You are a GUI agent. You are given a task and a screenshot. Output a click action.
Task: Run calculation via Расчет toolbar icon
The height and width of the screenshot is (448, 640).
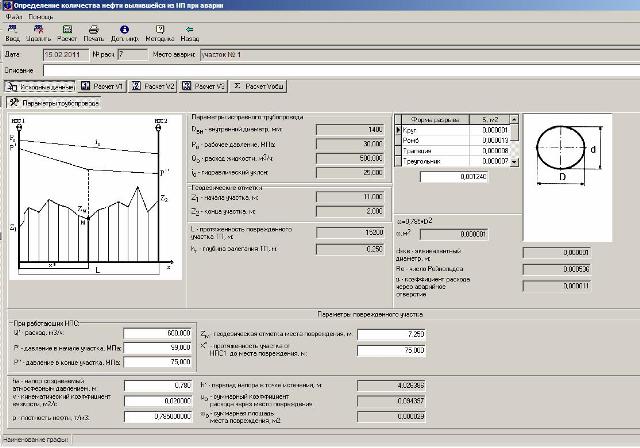click(67, 31)
